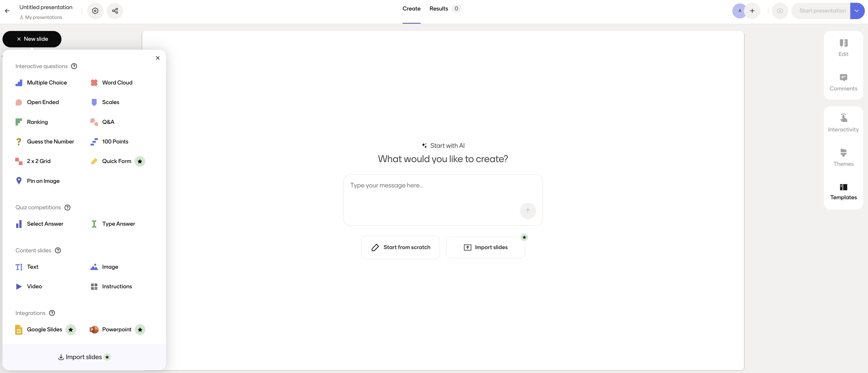
Task: Click Import slides at popup bottom
Action: [84, 357]
